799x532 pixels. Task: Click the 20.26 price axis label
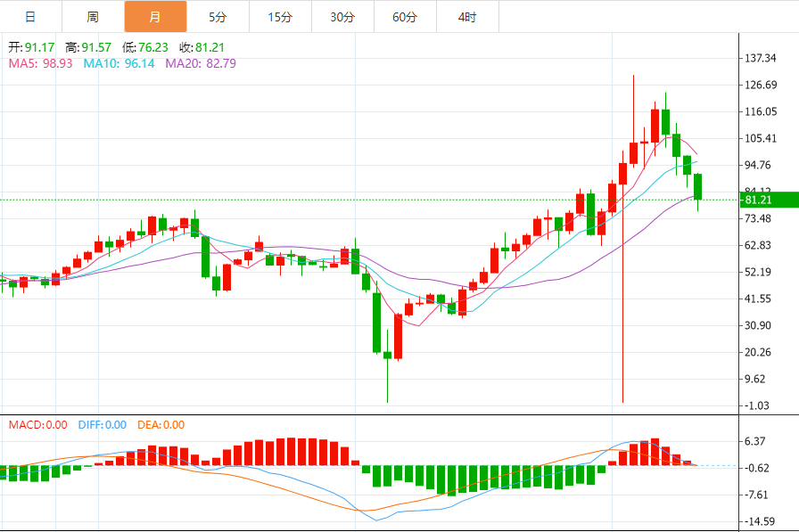click(758, 352)
